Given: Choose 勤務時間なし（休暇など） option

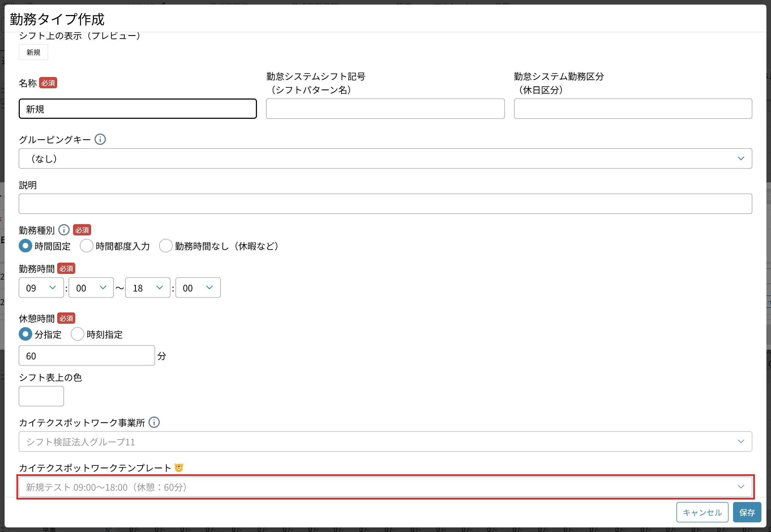Looking at the screenshot, I should click(x=166, y=246).
